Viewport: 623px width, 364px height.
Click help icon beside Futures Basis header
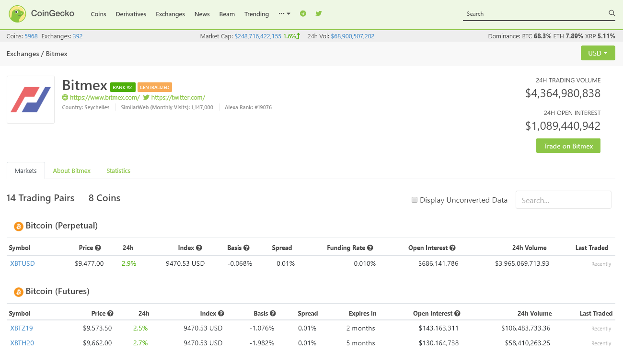click(x=273, y=314)
